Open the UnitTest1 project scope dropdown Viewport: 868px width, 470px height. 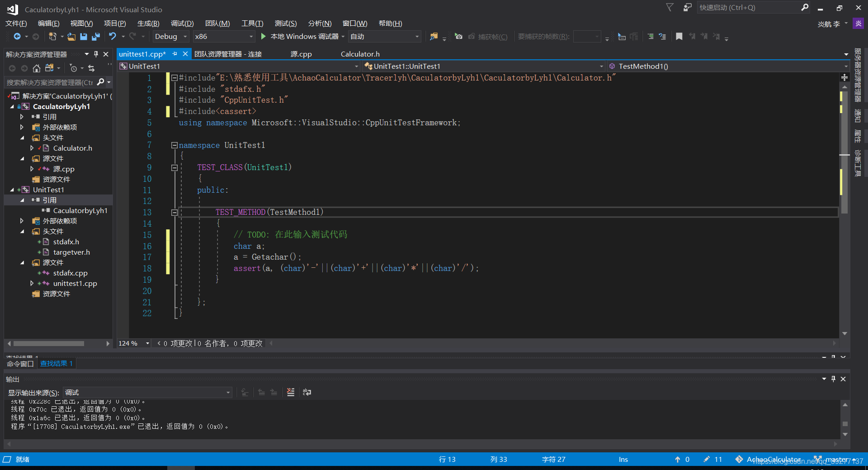pyautogui.click(x=239, y=66)
